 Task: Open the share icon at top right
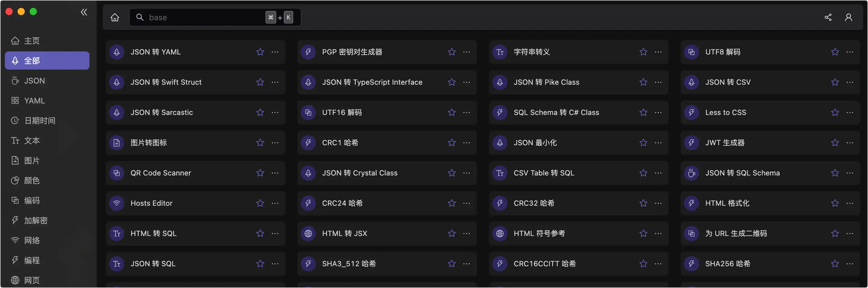click(x=828, y=17)
